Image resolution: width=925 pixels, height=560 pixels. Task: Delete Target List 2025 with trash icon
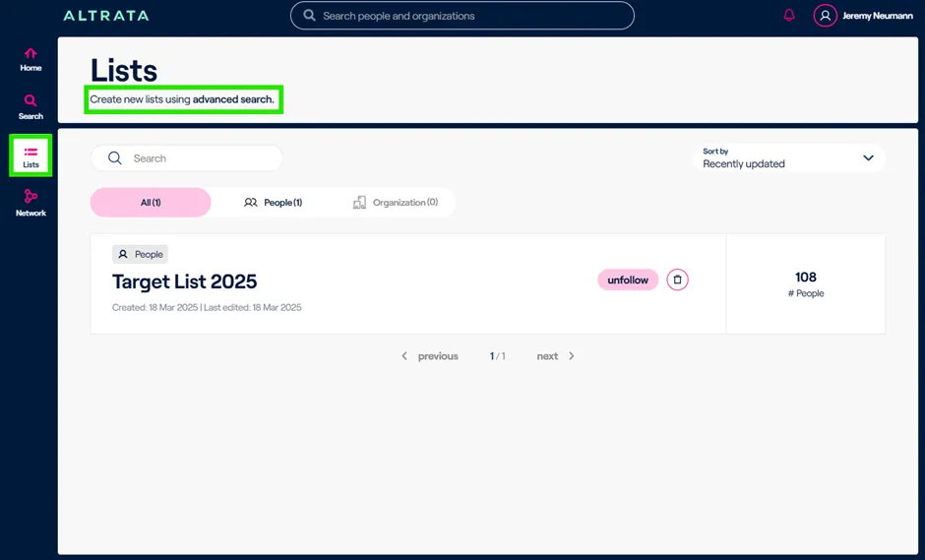click(x=677, y=280)
